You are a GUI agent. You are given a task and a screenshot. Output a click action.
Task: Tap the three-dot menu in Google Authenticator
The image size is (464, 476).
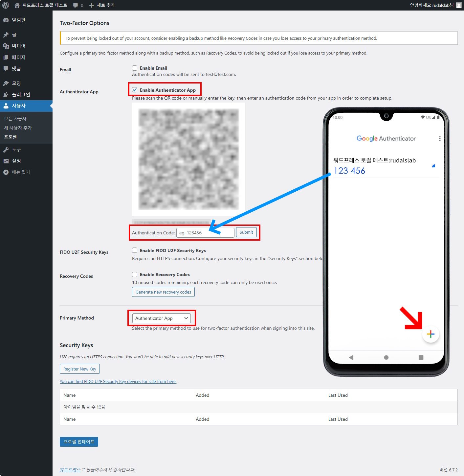click(440, 138)
